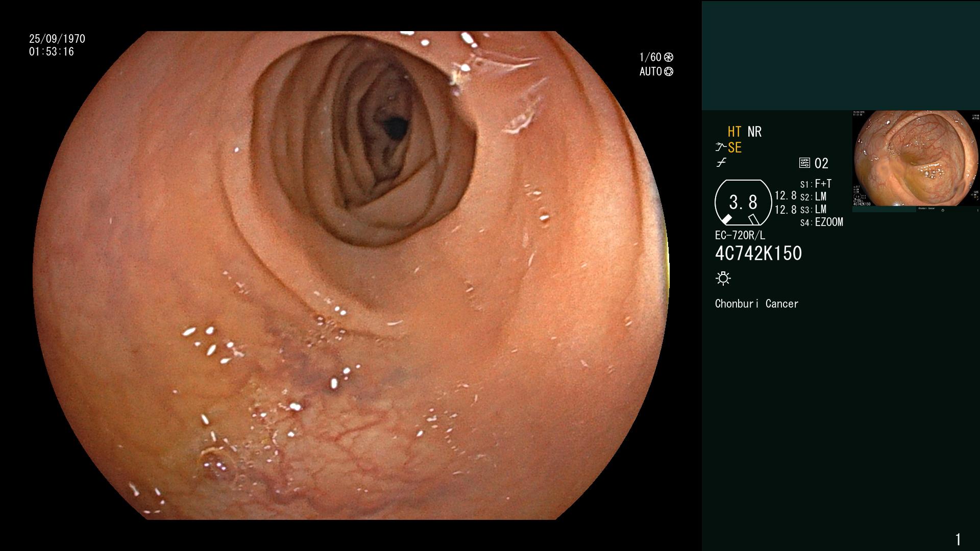Screen dimensions: 980x551
Task: Click the 02 image count value
Action: (821, 163)
